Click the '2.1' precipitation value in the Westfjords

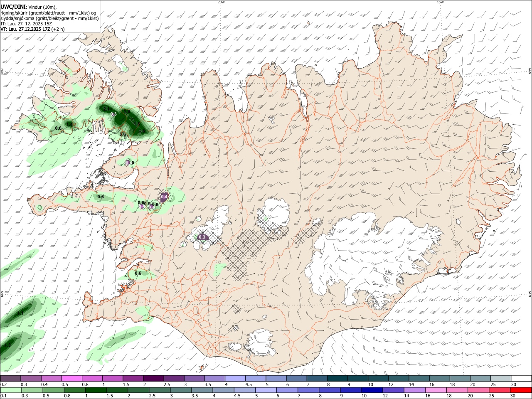pyautogui.click(x=106, y=109)
